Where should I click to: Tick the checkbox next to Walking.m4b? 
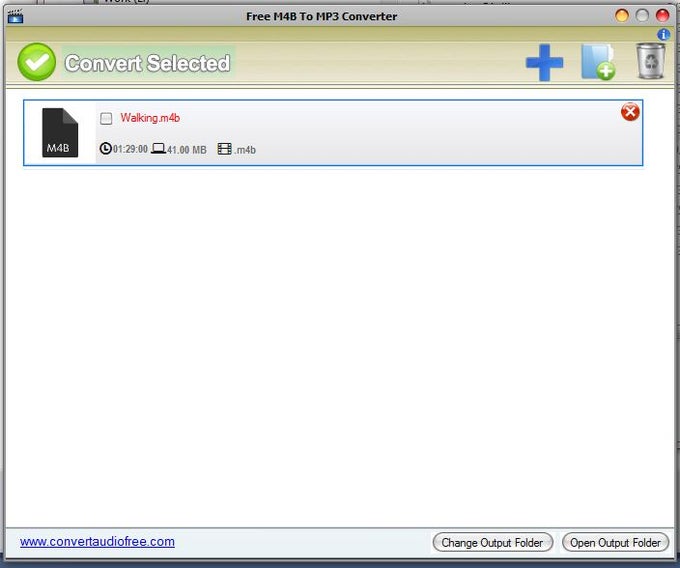(107, 118)
